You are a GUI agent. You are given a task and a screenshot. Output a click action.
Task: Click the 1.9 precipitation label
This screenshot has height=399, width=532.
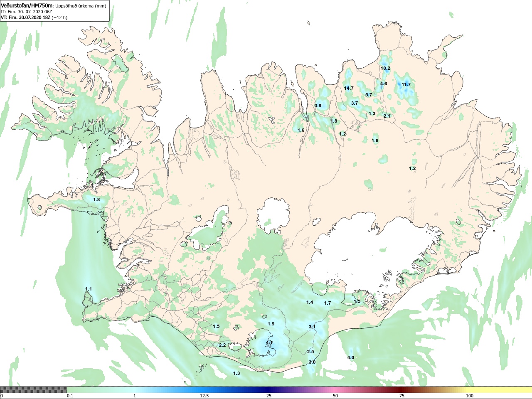[x=271, y=324]
